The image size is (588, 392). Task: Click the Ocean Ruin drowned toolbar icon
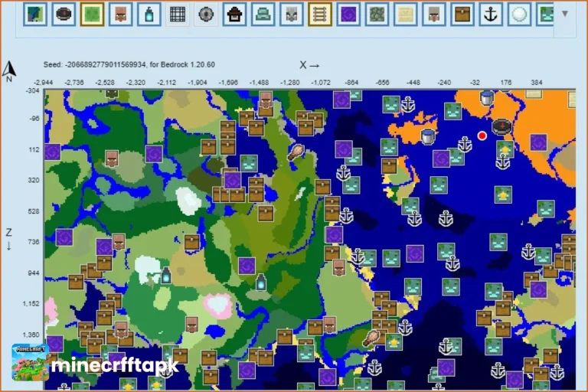pyautogui.click(x=546, y=15)
